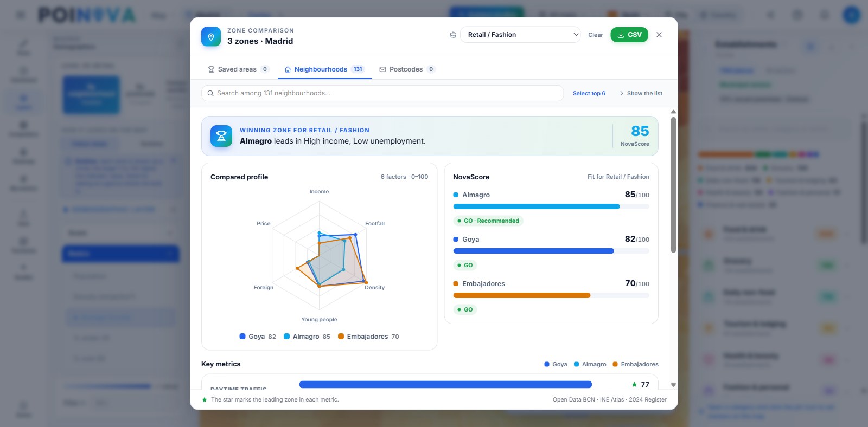Focus the neighbourhood search field
The image size is (868, 427).
point(382,93)
